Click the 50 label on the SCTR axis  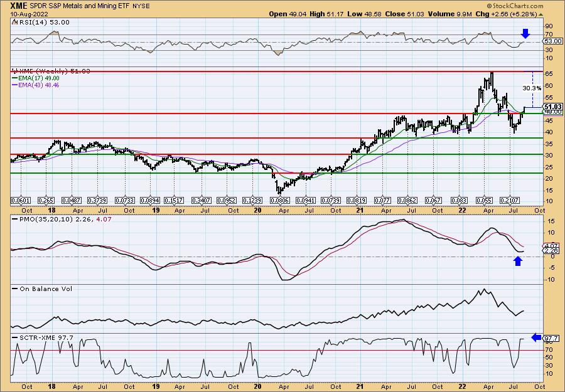(x=549, y=357)
